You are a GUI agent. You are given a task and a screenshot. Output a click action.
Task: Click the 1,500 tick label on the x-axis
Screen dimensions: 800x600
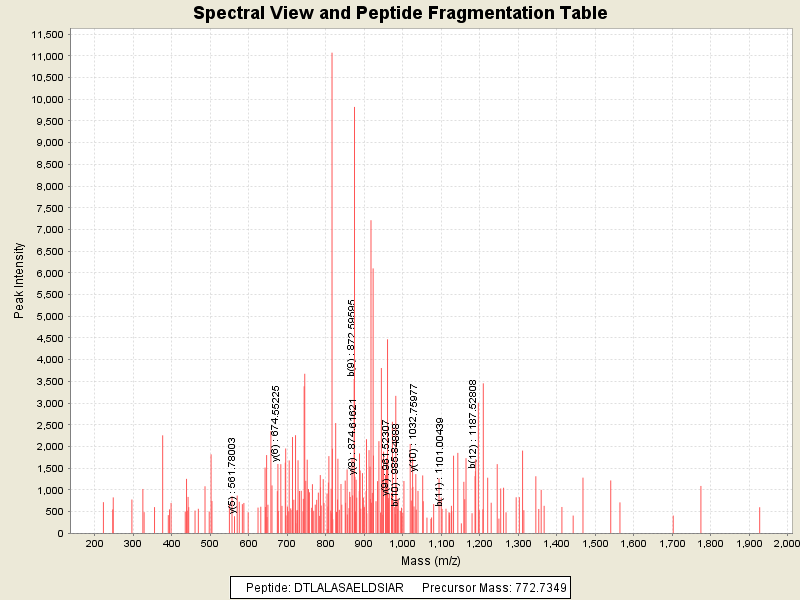[595, 543]
